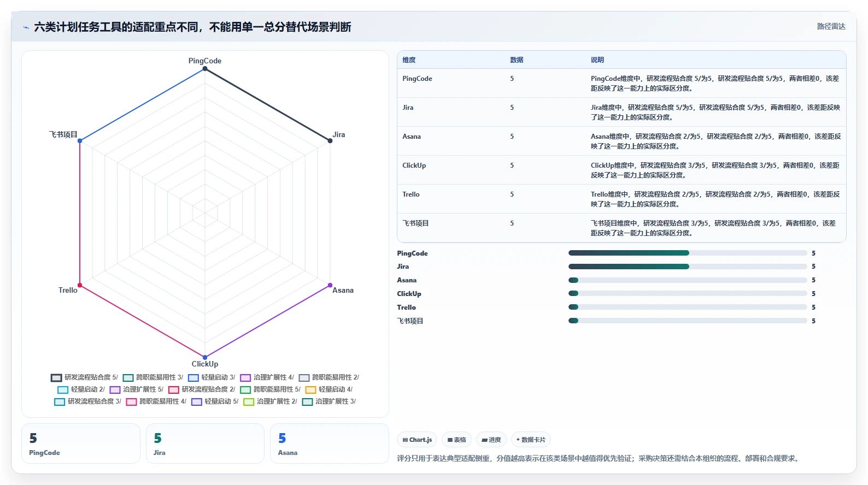Open the PingCode score card
The height and width of the screenshot is (485, 868).
tap(81, 443)
